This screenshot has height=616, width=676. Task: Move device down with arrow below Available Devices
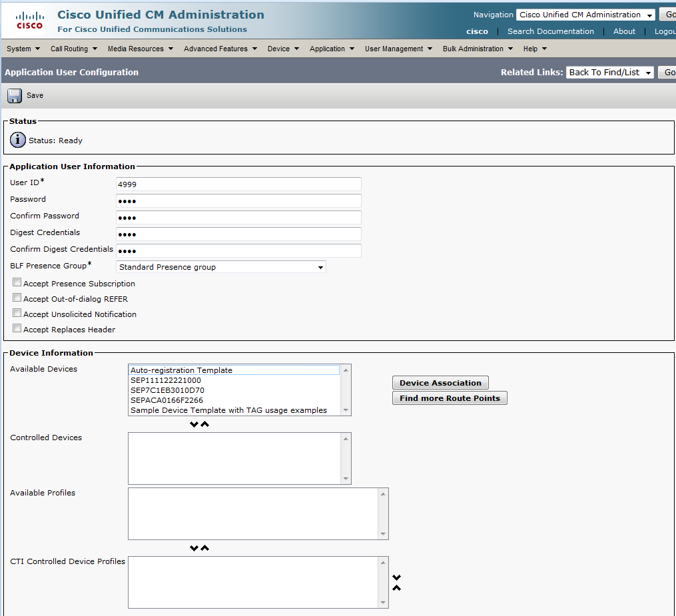pos(194,424)
